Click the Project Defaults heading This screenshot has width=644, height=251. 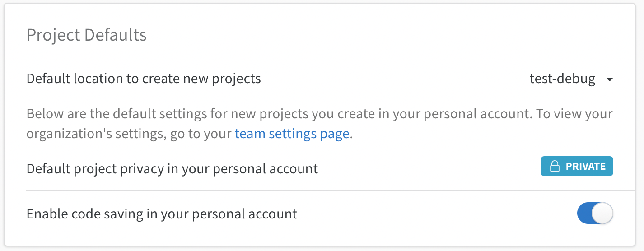pyautogui.click(x=87, y=35)
